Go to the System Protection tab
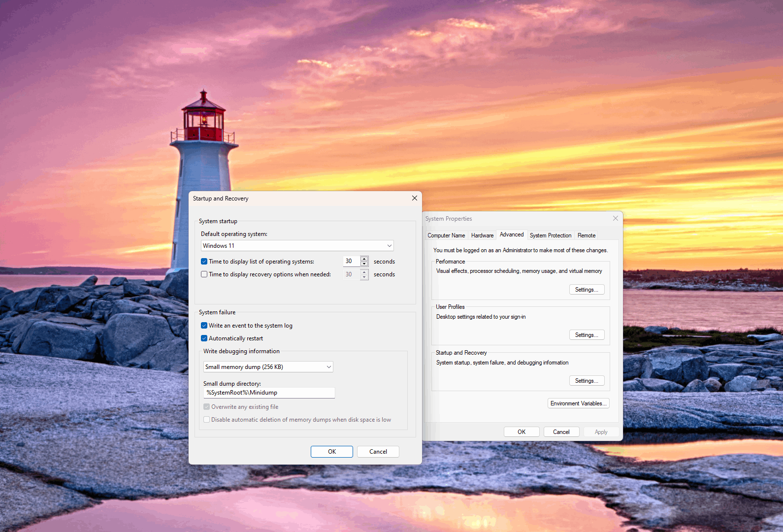This screenshot has height=532, width=783. click(551, 235)
